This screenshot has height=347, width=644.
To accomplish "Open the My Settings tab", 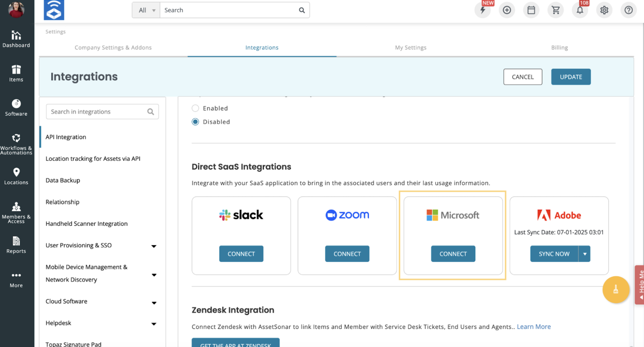I will click(411, 48).
